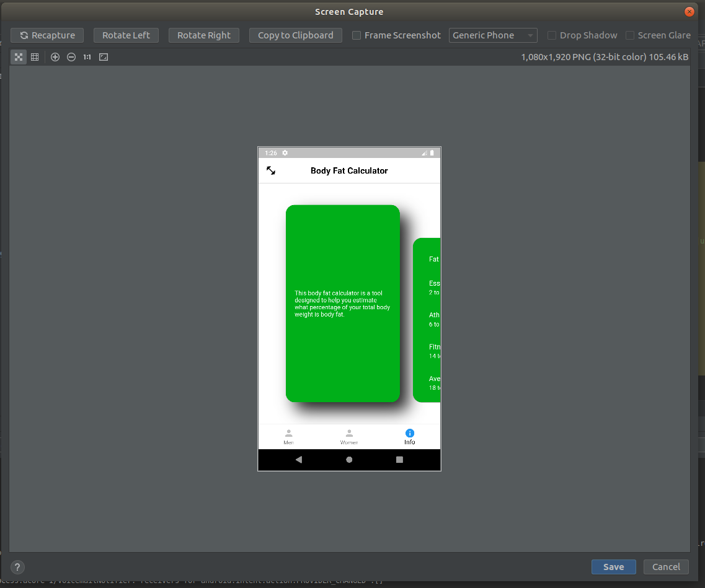Open help via the question mark icon

pyautogui.click(x=17, y=567)
